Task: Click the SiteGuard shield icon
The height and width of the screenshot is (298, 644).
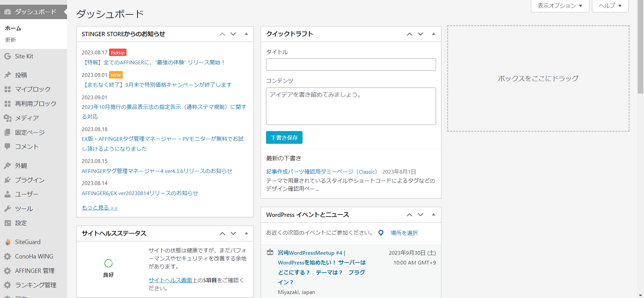Action: [7, 242]
